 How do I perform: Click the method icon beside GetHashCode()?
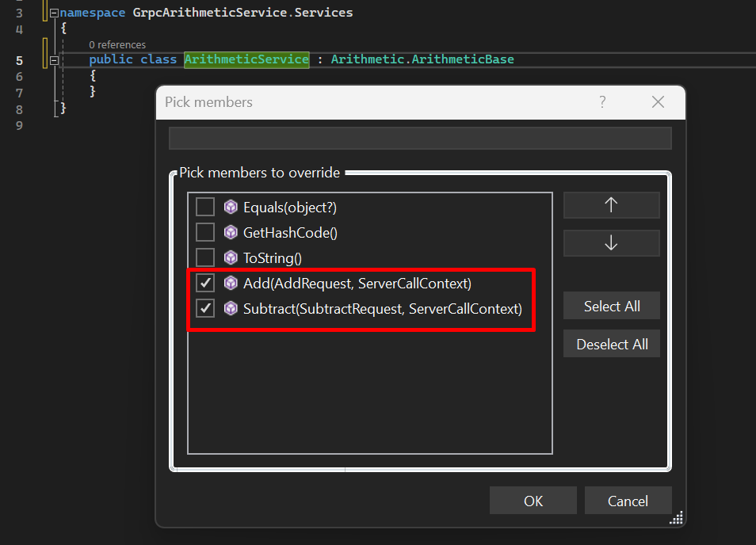(231, 232)
